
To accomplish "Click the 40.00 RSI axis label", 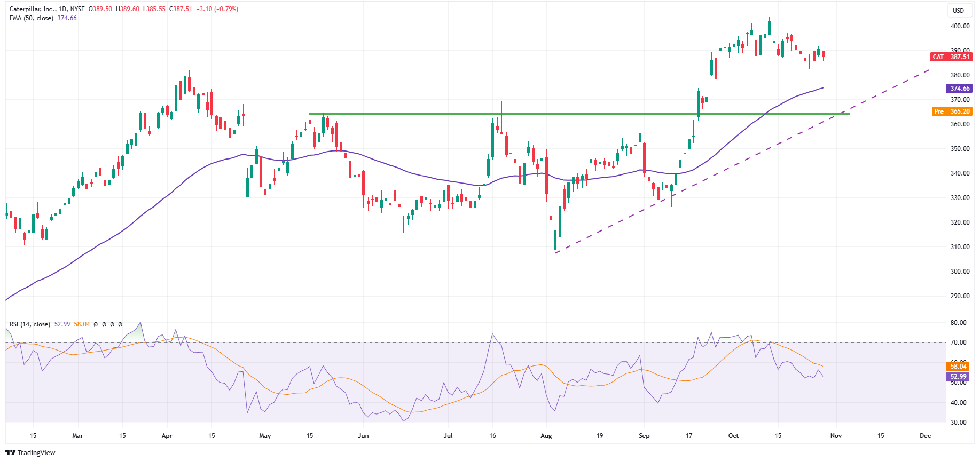I will click(959, 403).
